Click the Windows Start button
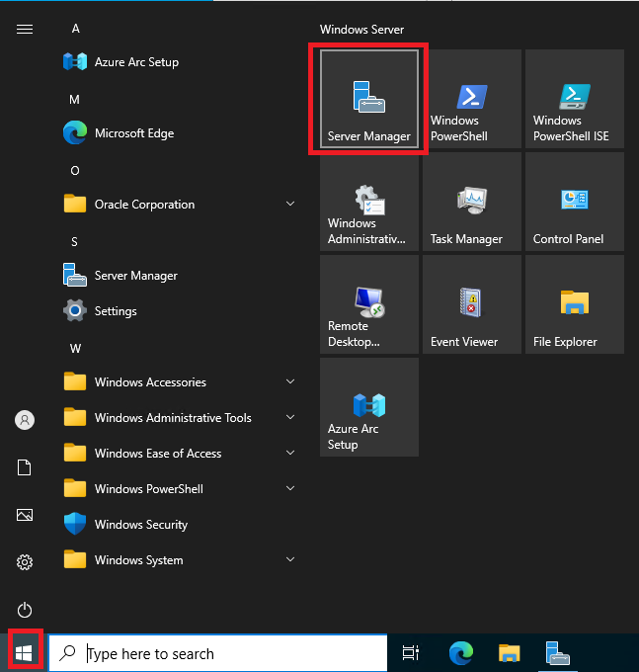The image size is (639, 672). click(24, 653)
